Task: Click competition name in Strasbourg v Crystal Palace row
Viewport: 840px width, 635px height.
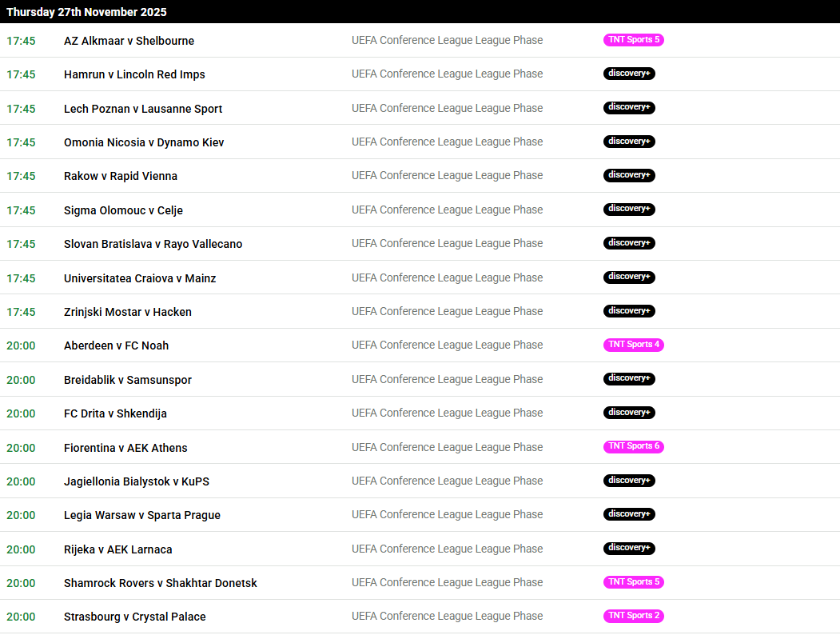Action: coord(448,617)
